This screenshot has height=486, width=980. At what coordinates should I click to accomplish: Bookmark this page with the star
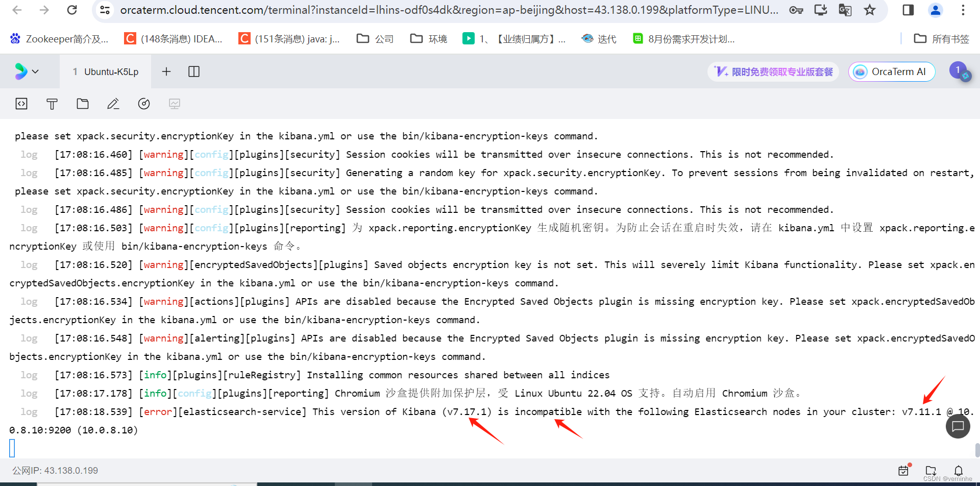870,10
